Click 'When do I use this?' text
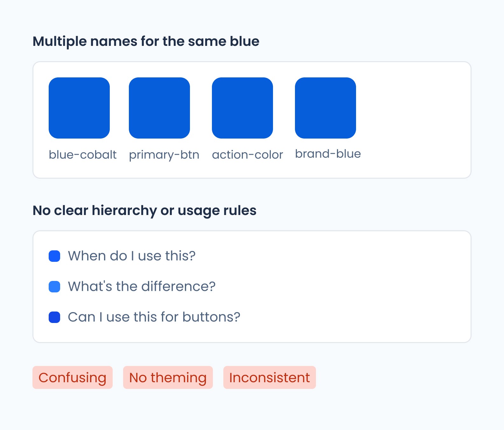Viewport: 504px width, 430px height. 132,256
